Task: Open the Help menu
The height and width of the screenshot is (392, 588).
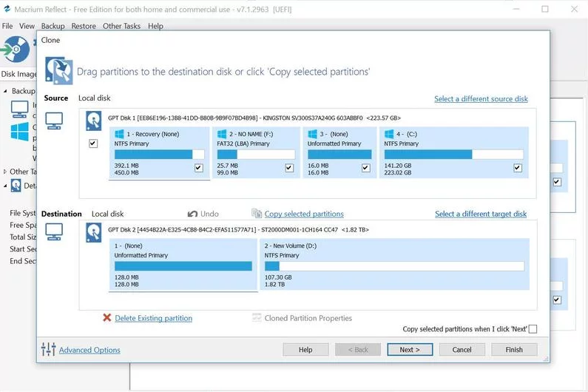Action: click(x=155, y=26)
